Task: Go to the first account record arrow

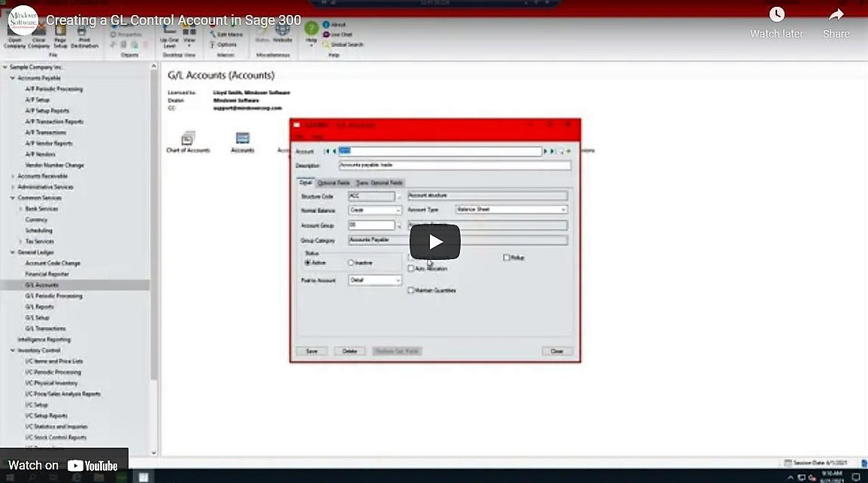Action: 327,151
